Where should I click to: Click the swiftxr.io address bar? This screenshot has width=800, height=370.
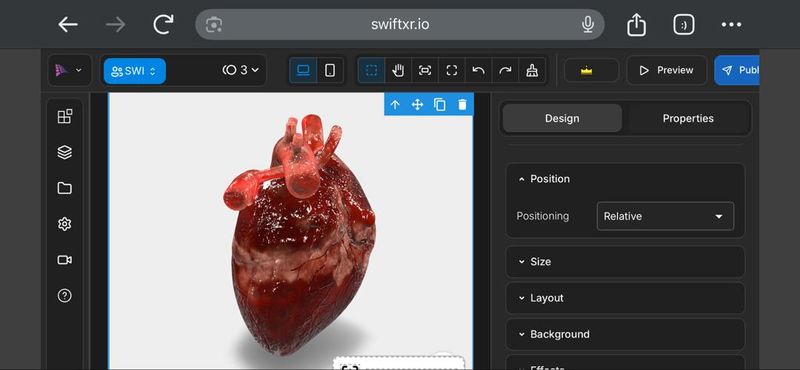[x=400, y=24]
